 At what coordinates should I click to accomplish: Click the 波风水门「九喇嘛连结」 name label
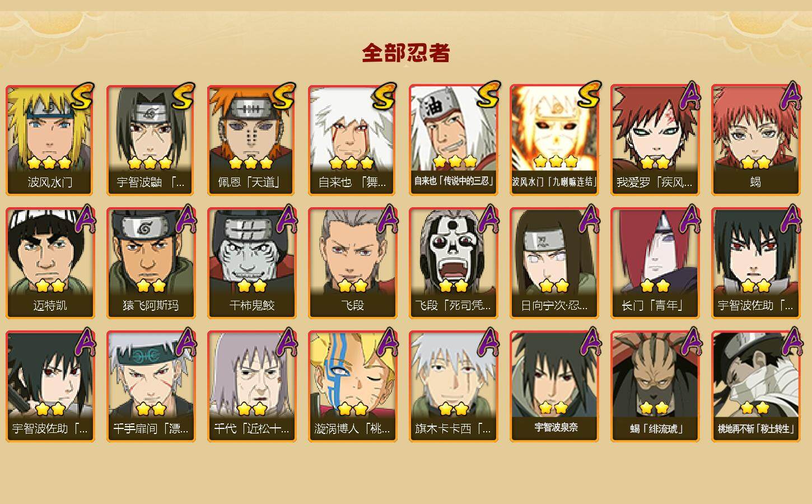point(554,181)
